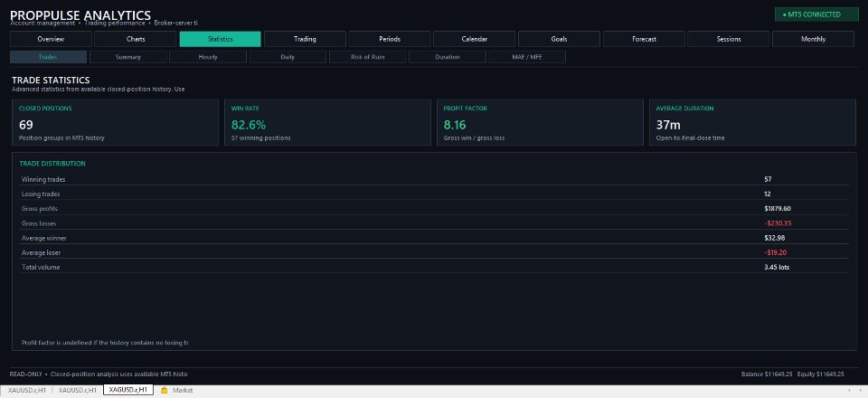Switch to the Charts tab
This screenshot has height=398, width=868.
click(136, 39)
